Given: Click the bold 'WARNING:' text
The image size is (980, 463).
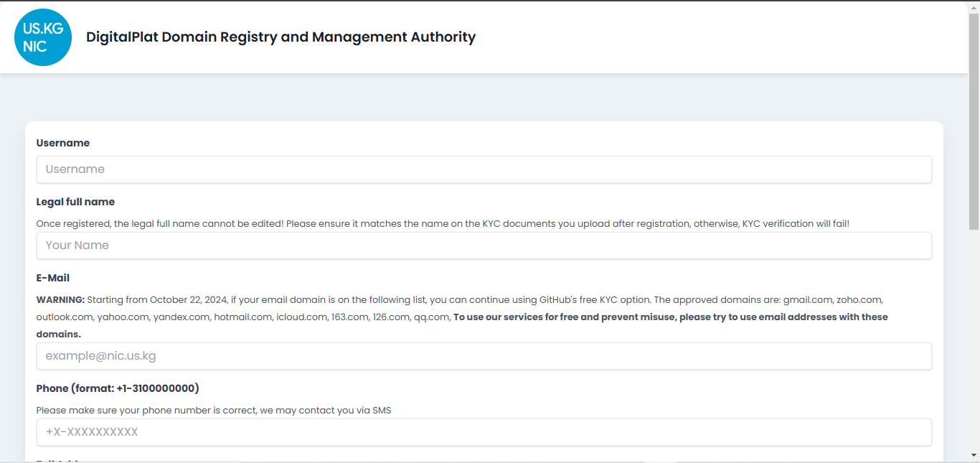Looking at the screenshot, I should (x=60, y=299).
